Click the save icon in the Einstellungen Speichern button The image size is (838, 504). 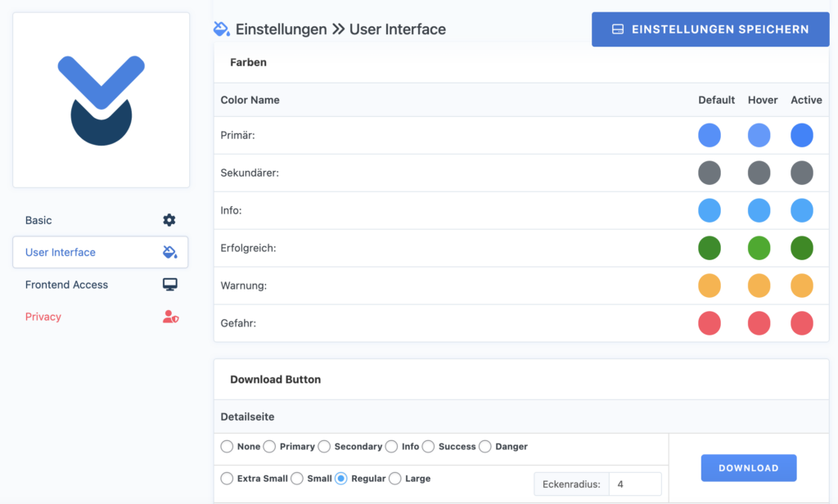point(618,29)
